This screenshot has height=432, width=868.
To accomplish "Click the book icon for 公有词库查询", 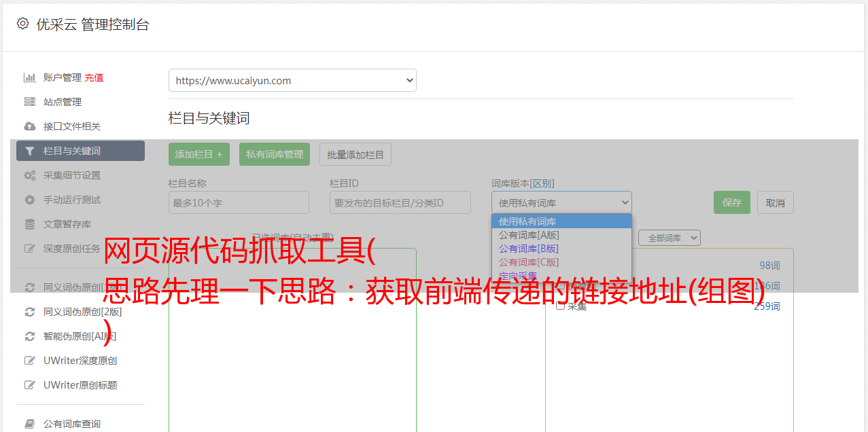I will (29, 424).
